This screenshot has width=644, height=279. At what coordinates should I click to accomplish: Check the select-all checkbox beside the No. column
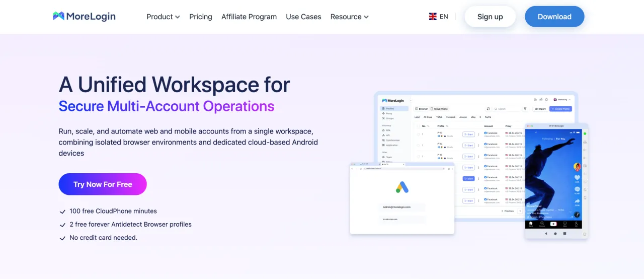(x=417, y=126)
